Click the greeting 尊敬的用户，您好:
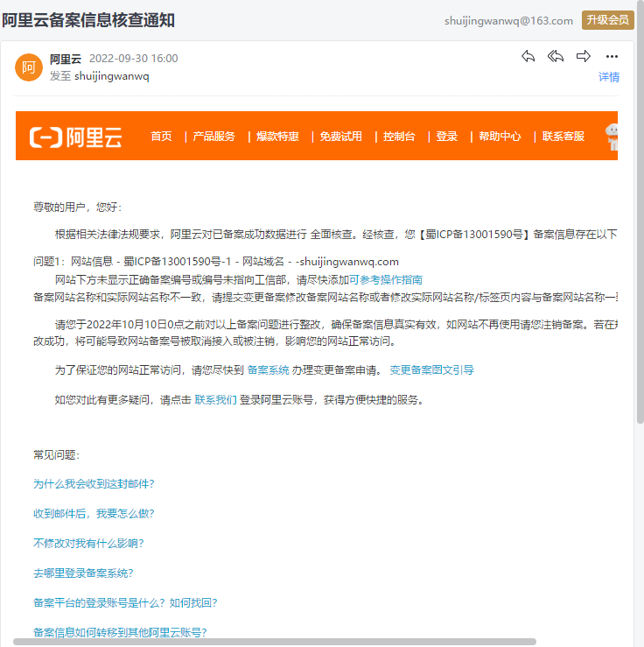644x647 pixels. [78, 207]
